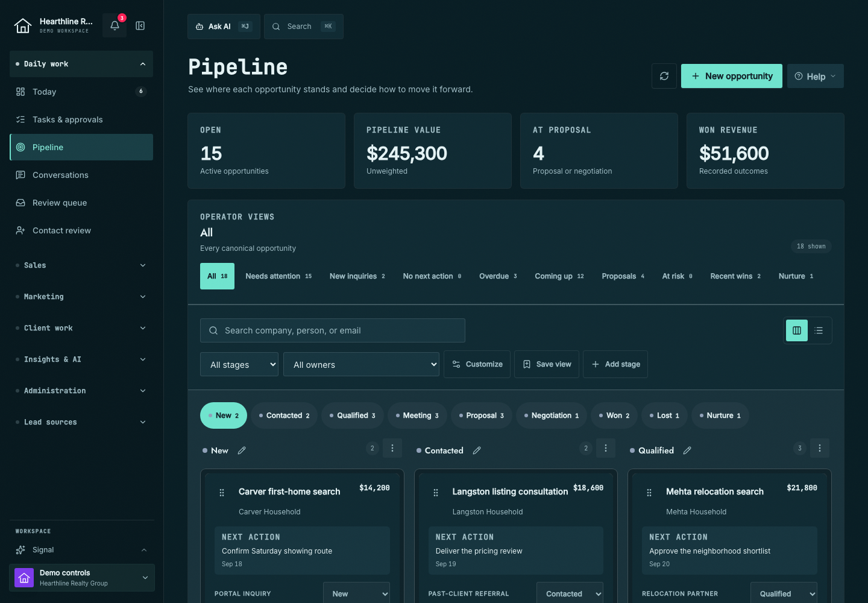The width and height of the screenshot is (868, 603).
Task: Open the top Search box
Action: pyautogui.click(x=304, y=27)
